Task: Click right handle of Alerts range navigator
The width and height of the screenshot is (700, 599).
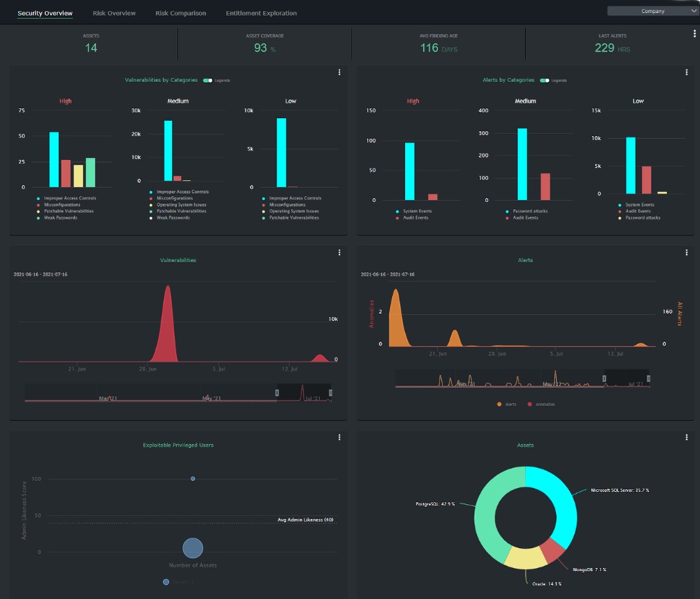Action: 648,379
